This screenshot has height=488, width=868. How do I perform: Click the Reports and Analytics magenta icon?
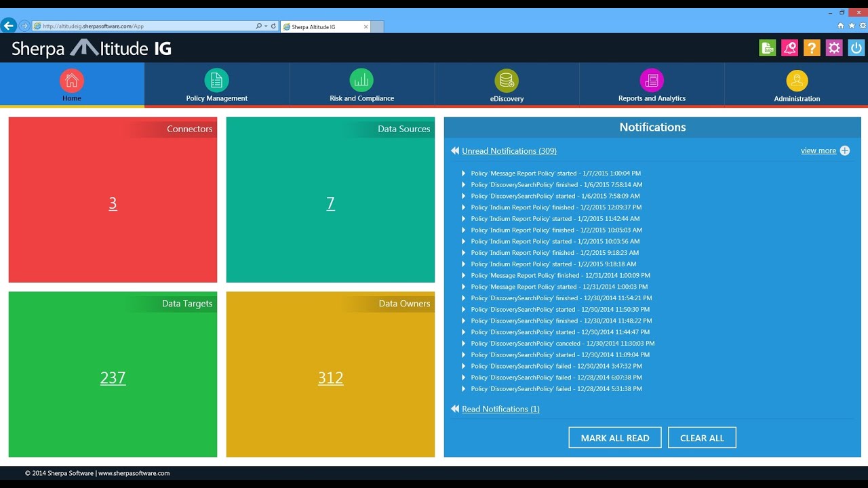(x=652, y=81)
